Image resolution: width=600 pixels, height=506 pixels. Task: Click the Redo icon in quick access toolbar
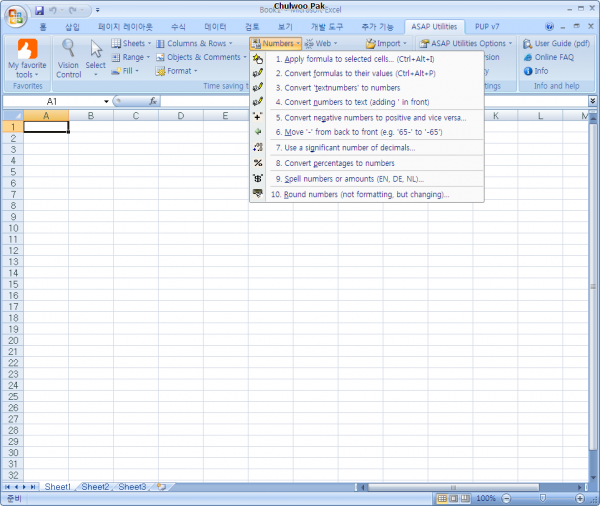(x=73, y=10)
